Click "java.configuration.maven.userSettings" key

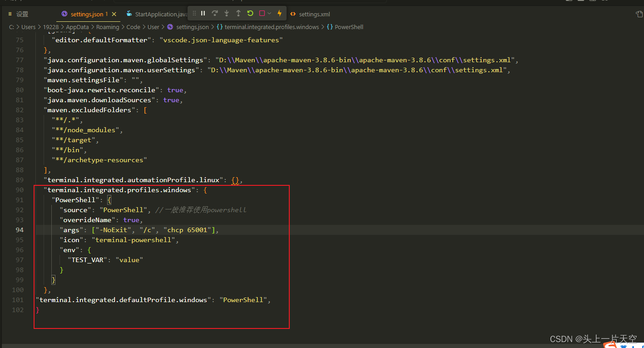pyautogui.click(x=122, y=70)
